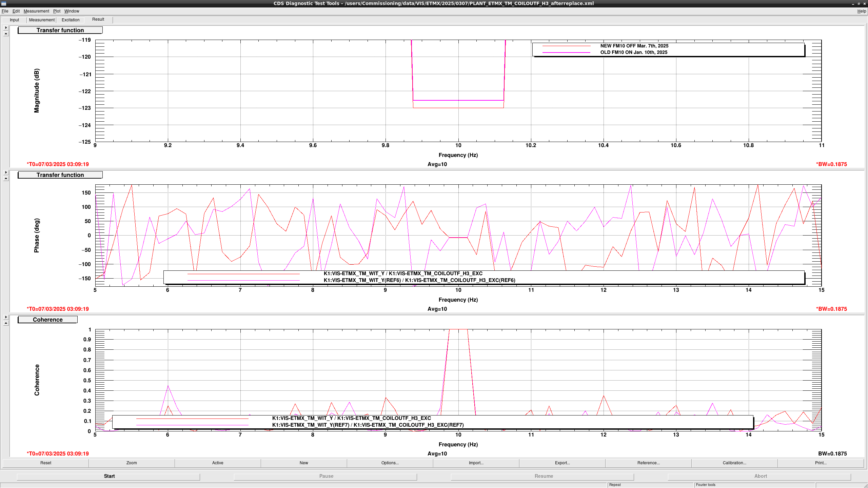Click the Active button
This screenshot has width=868, height=488.
click(218, 463)
